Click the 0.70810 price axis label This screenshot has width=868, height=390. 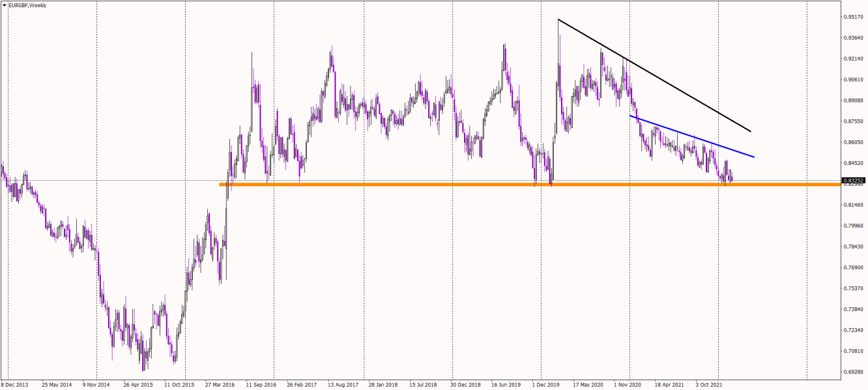click(x=853, y=351)
